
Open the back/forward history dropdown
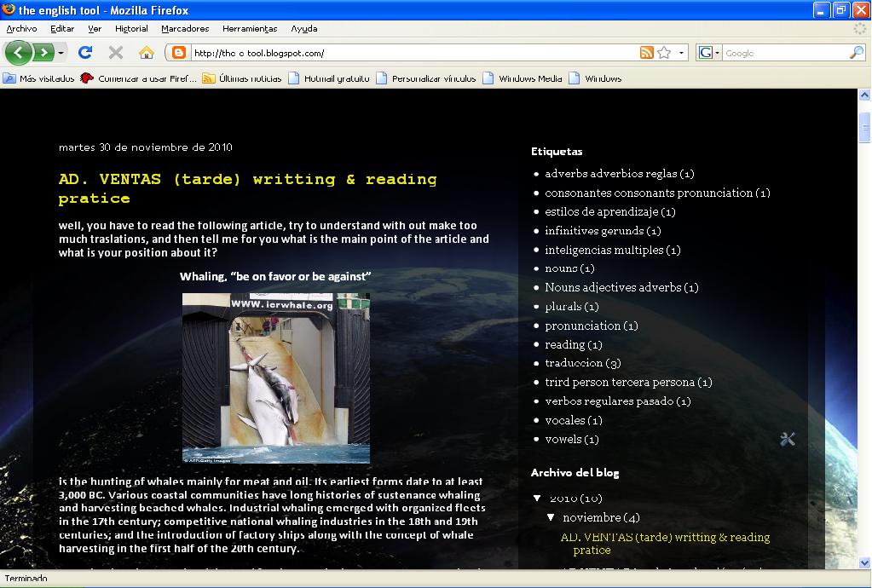coord(61,54)
